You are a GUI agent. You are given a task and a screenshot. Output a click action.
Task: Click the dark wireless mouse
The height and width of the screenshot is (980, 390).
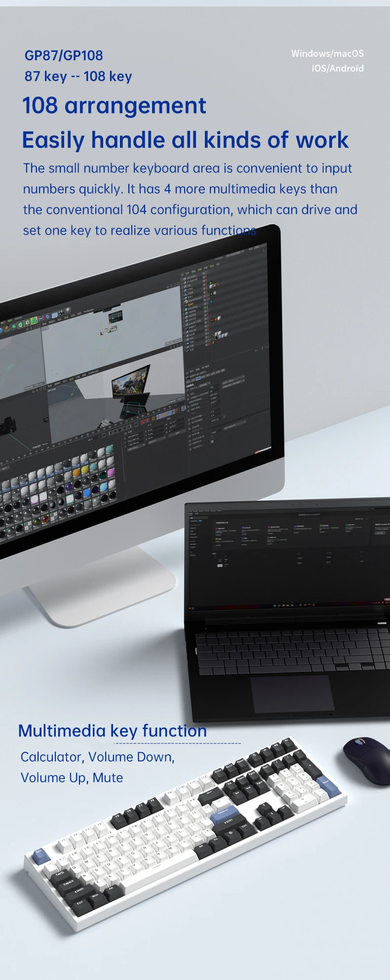(366, 761)
